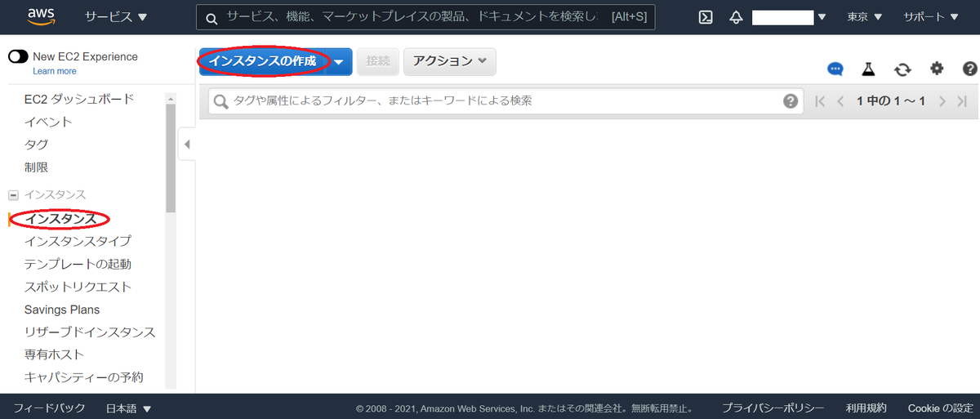Viewport: 980px width, 419px height.
Task: Open the 利用規約 link
Action: click(866, 408)
